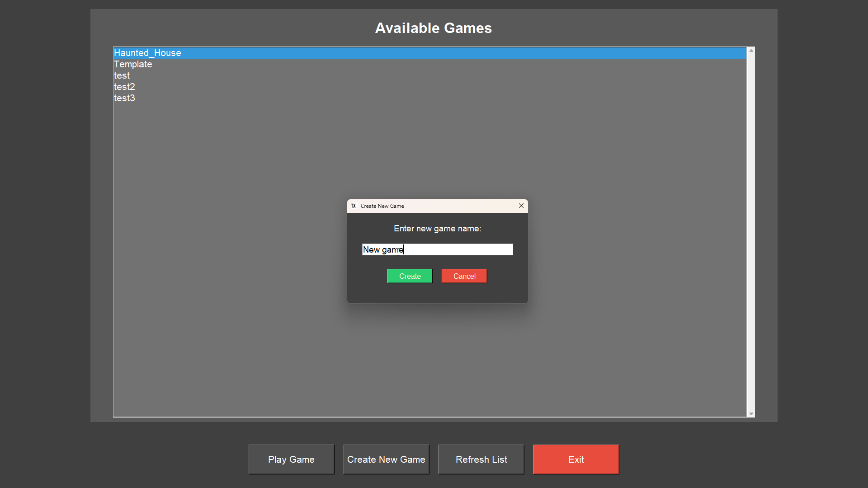Click the Create New Game bottom button
The height and width of the screenshot is (488, 868).
tap(386, 460)
